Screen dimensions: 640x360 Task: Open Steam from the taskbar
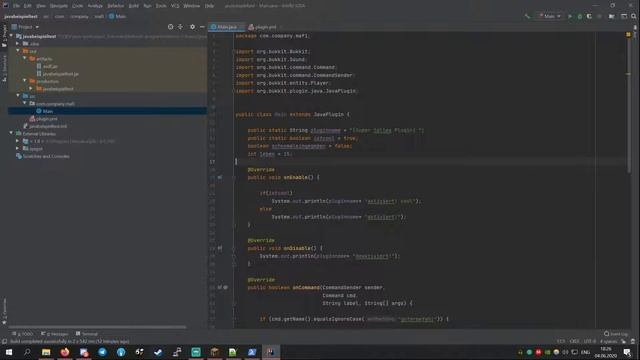click(x=158, y=352)
